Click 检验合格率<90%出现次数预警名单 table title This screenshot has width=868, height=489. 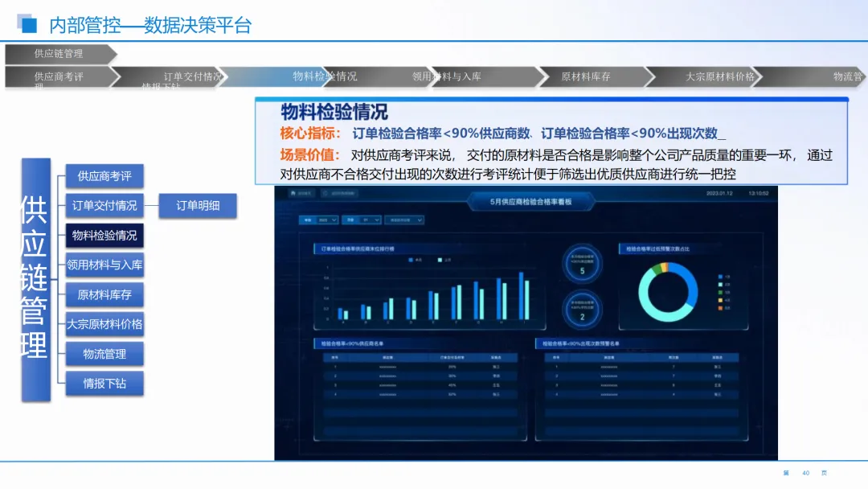(x=581, y=343)
